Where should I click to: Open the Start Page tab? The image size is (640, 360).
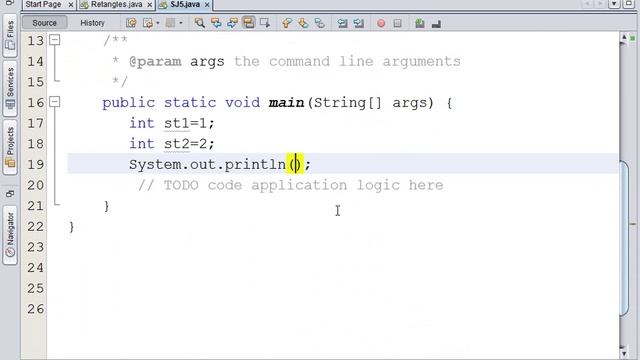tap(43, 4)
